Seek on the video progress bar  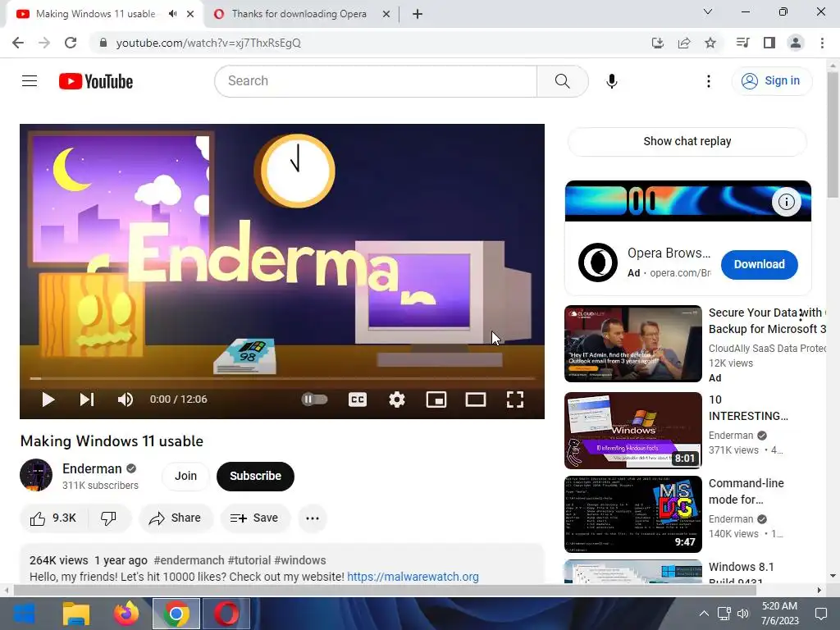coord(282,378)
